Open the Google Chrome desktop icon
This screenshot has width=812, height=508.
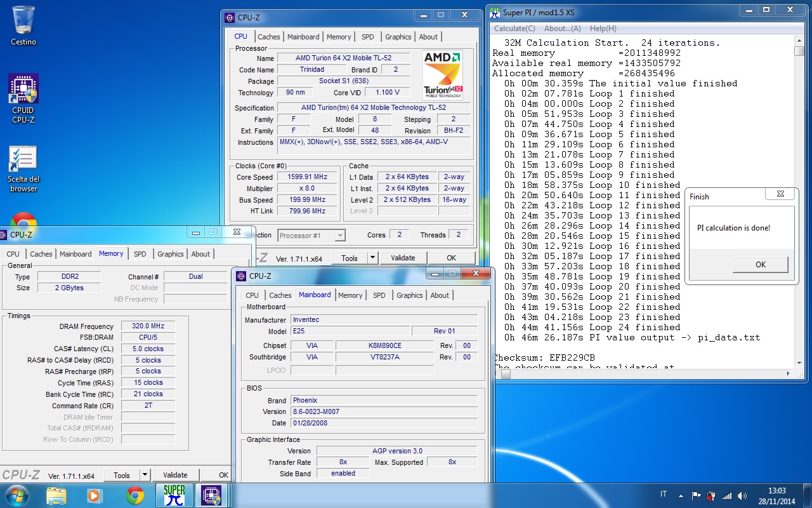[x=23, y=221]
